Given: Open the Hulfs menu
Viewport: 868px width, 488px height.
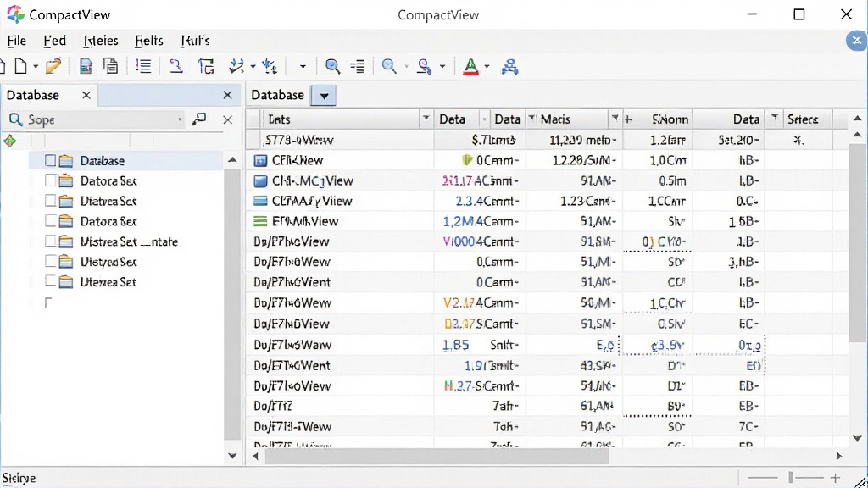Looking at the screenshot, I should coord(195,41).
